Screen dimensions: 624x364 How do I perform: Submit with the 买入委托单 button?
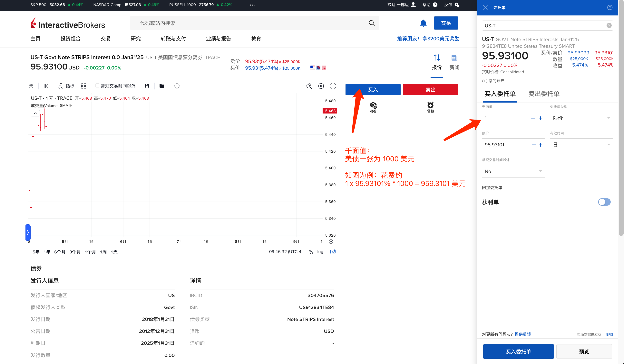(518, 351)
